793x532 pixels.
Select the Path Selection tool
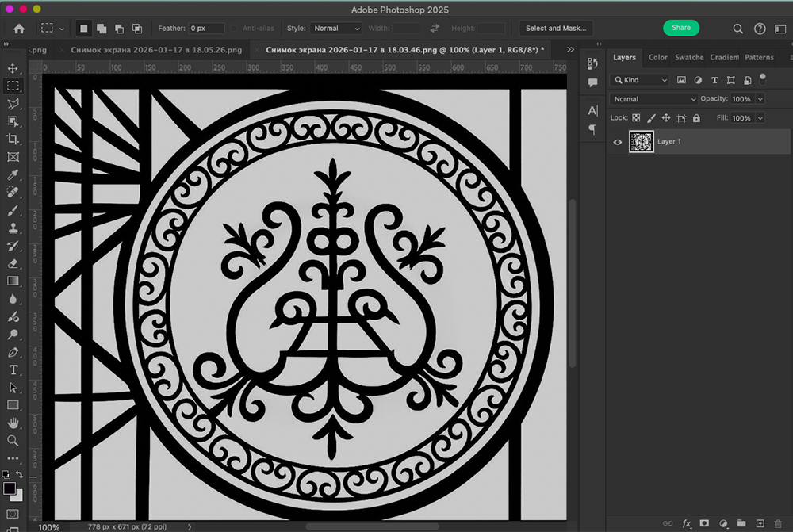click(13, 388)
